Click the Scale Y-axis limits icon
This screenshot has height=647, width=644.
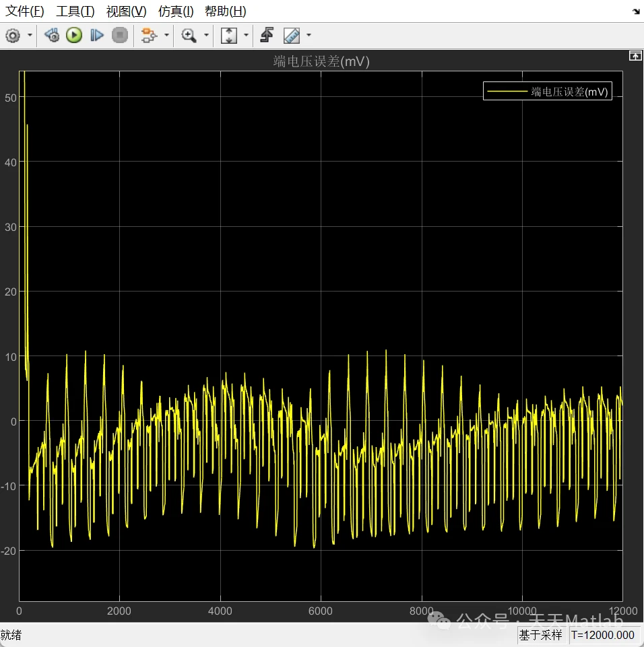[229, 36]
